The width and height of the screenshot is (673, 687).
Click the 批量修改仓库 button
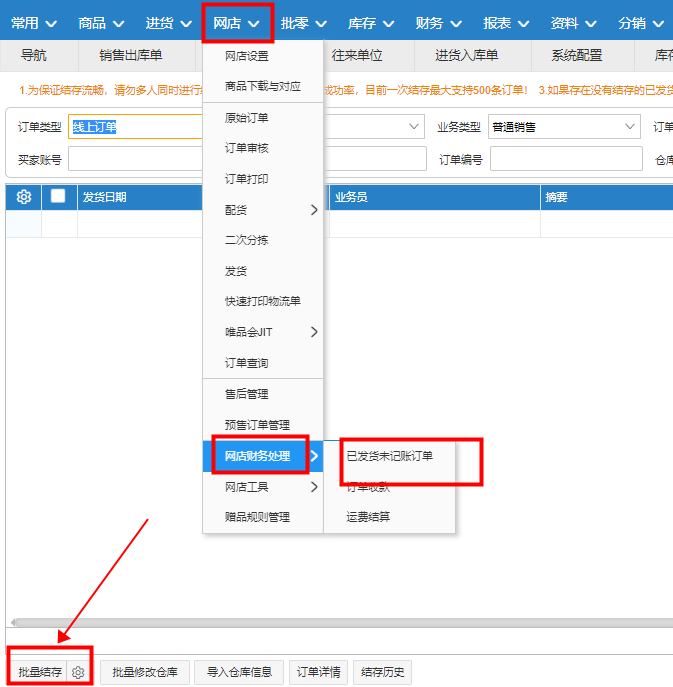point(145,672)
